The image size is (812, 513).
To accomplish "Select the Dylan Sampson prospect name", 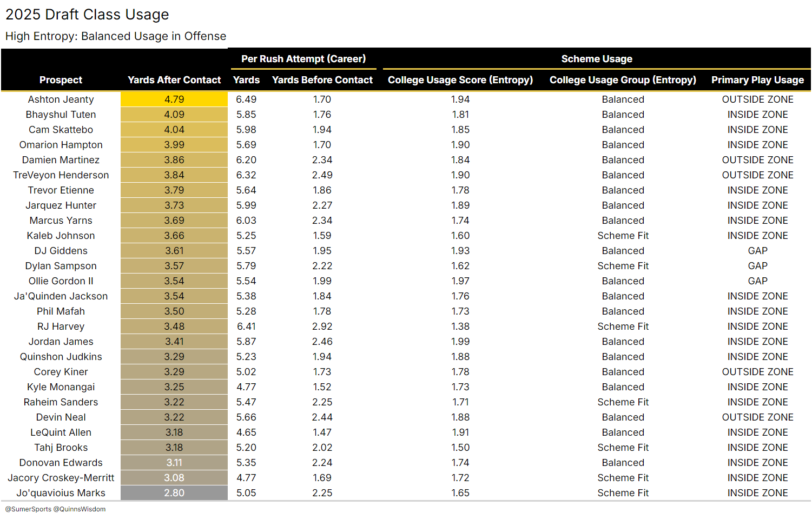I will tap(61, 266).
